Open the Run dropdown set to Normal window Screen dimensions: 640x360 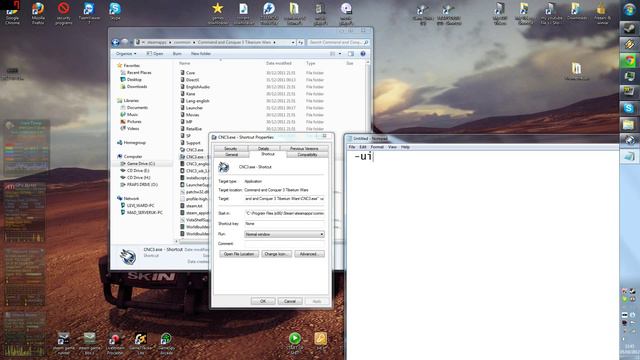[284, 234]
